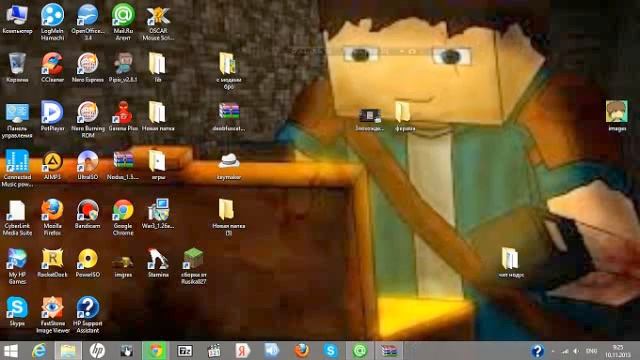
Task: Open the video thumbnail file on wallpaper
Action: tap(370, 120)
